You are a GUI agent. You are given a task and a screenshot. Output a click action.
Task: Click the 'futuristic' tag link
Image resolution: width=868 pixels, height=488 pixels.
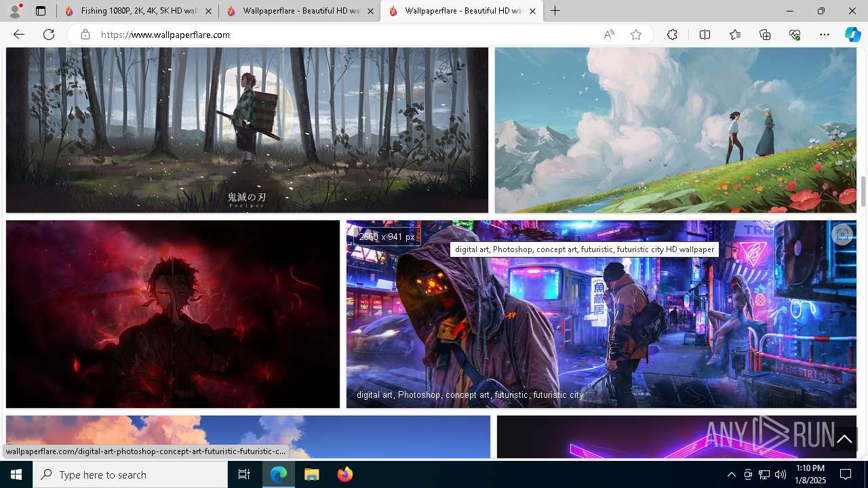[511, 394]
